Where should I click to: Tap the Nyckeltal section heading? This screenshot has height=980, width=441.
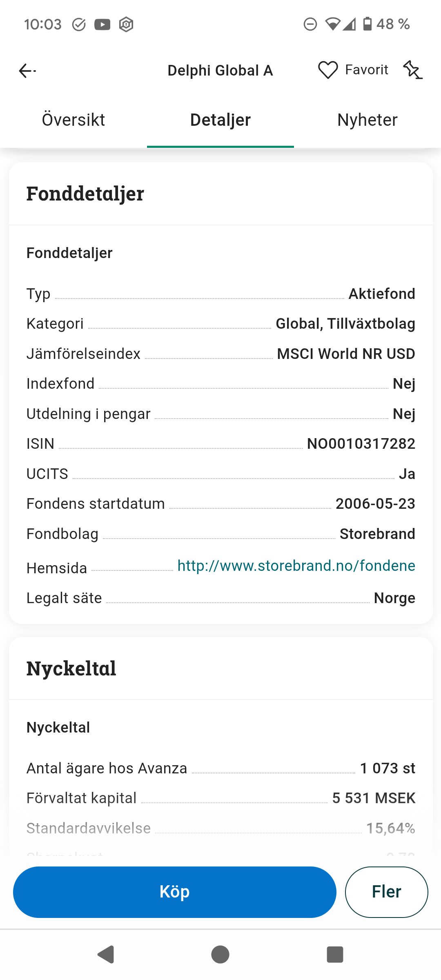click(71, 668)
